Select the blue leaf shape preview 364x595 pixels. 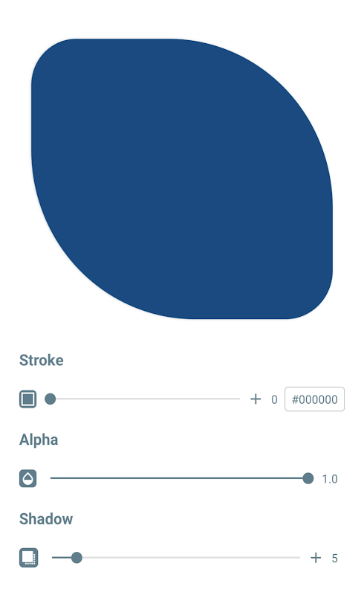click(182, 178)
